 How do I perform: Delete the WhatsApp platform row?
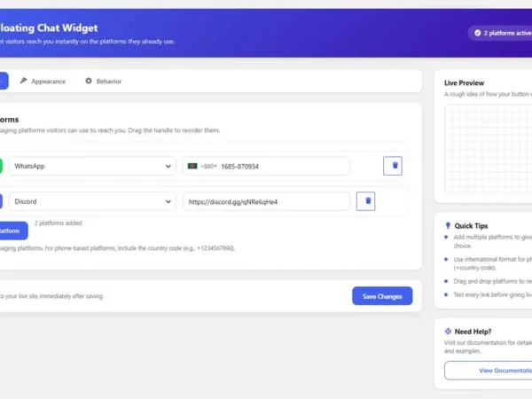tap(393, 166)
